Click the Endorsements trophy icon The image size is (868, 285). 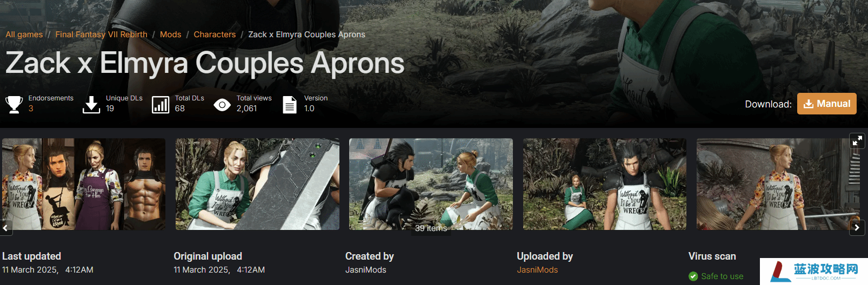click(x=14, y=104)
